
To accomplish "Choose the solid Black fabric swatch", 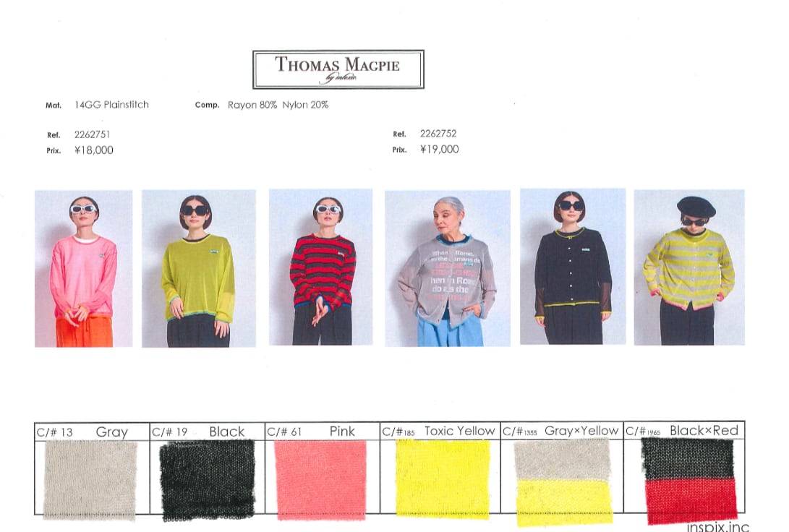I will point(207,480).
